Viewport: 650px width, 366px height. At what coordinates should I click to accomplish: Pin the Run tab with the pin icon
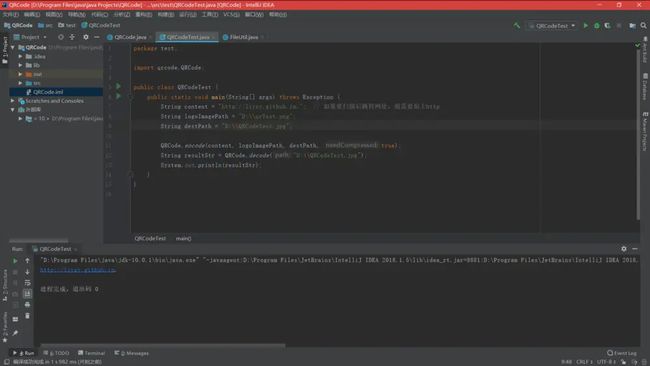click(x=15, y=333)
